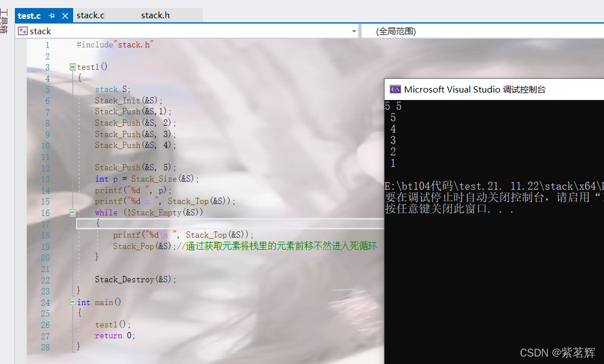This screenshot has height=364, width=604.
Task: Click the Stack_Push(&S, 3); line
Action: (135, 134)
